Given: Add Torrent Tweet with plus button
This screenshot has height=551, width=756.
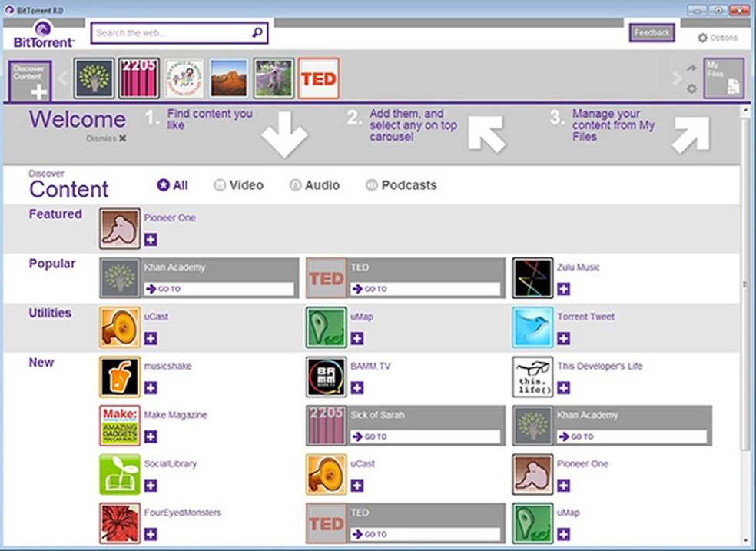Looking at the screenshot, I should pos(564,338).
